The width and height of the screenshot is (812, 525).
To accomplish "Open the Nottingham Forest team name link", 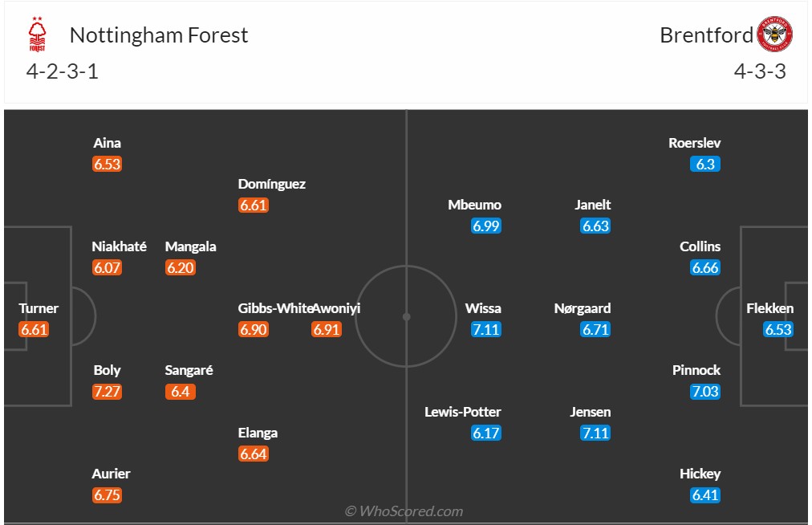I will [x=159, y=35].
